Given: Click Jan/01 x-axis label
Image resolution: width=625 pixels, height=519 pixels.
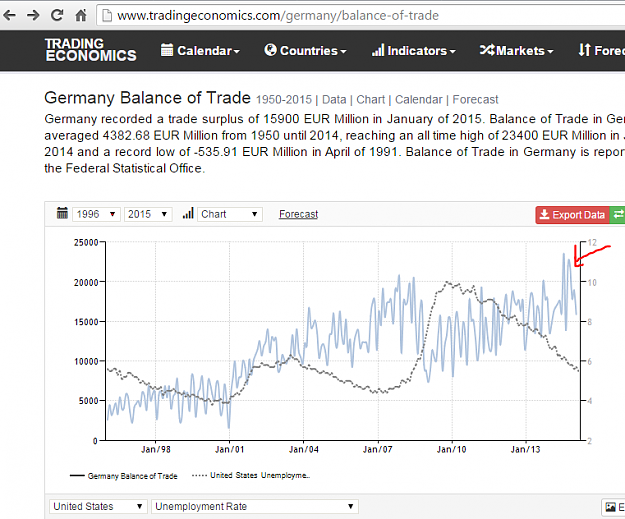Looking at the screenshot, I should coord(230,450).
